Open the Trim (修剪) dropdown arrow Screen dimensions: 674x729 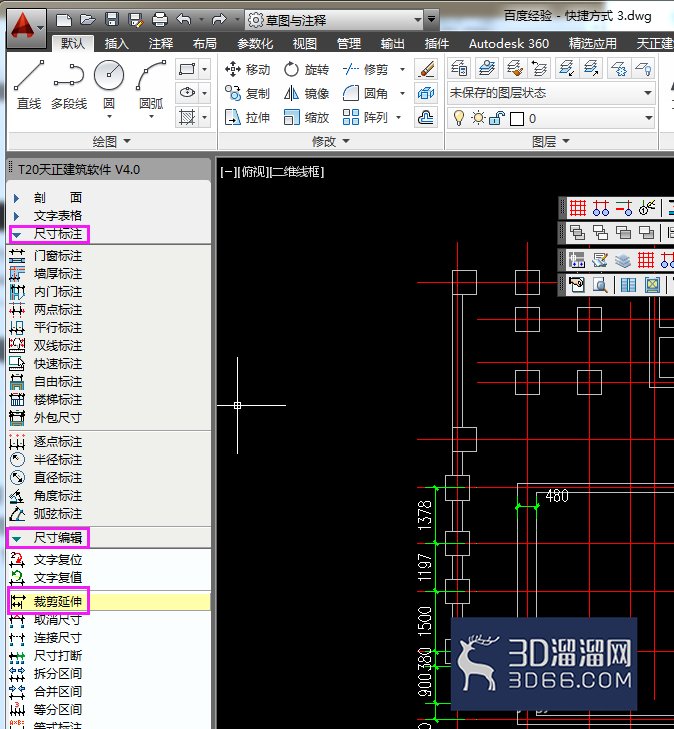[403, 69]
